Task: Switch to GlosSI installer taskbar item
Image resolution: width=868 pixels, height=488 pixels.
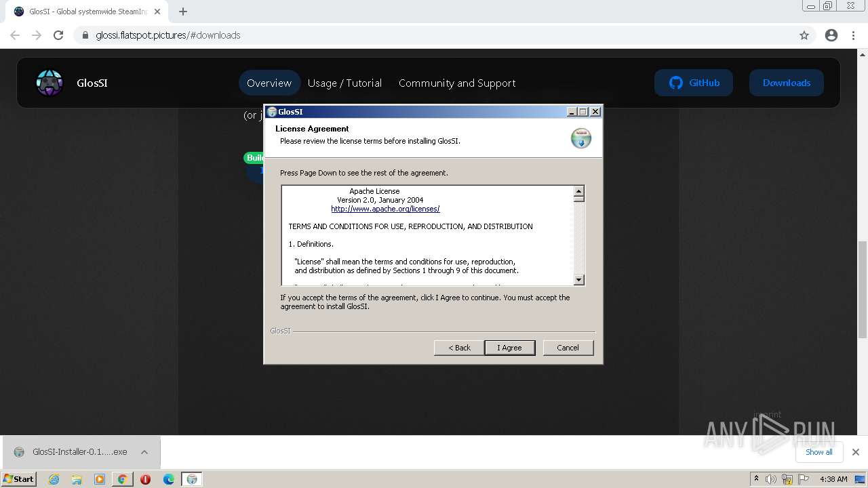Action: (x=192, y=479)
